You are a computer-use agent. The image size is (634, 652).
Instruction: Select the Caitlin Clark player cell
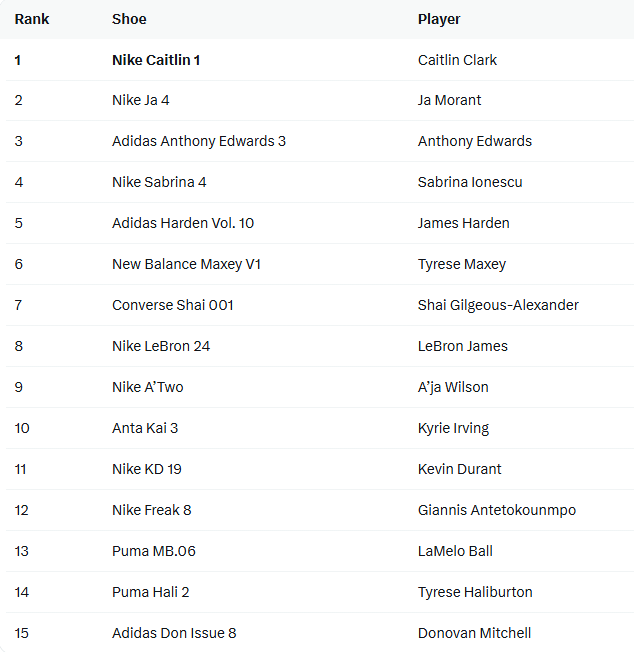click(x=457, y=60)
